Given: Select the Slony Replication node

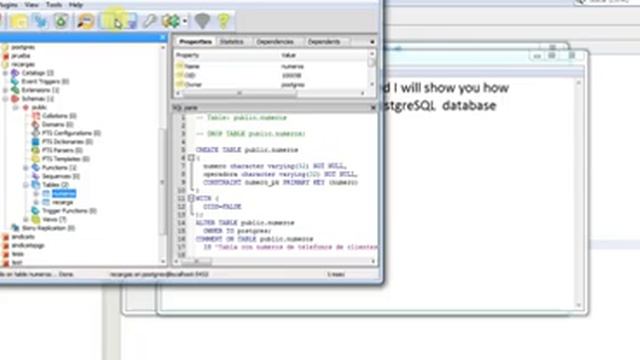Looking at the screenshot, I should point(48,228).
